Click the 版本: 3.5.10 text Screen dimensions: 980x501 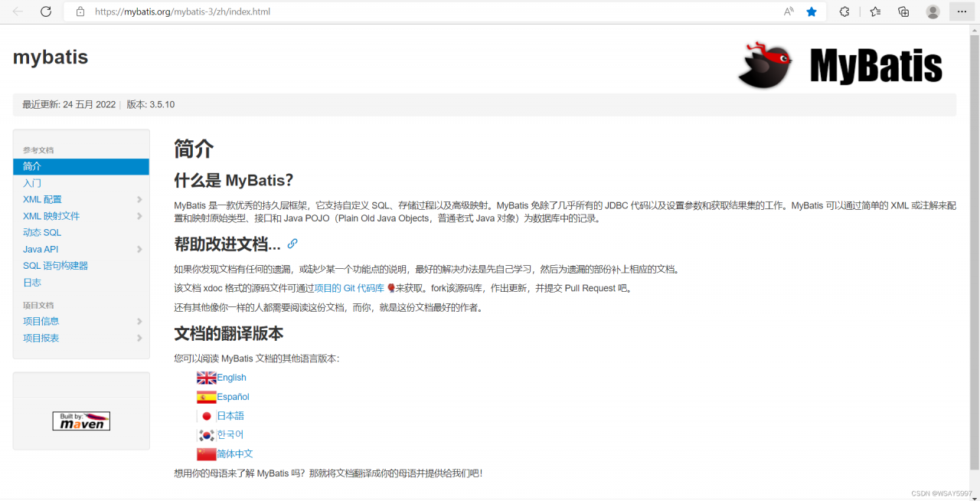(150, 104)
